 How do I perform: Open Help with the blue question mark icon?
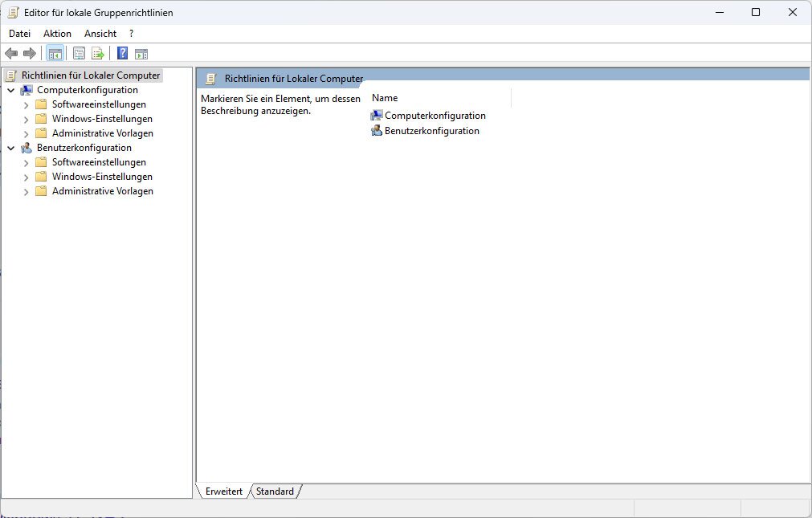(122, 54)
